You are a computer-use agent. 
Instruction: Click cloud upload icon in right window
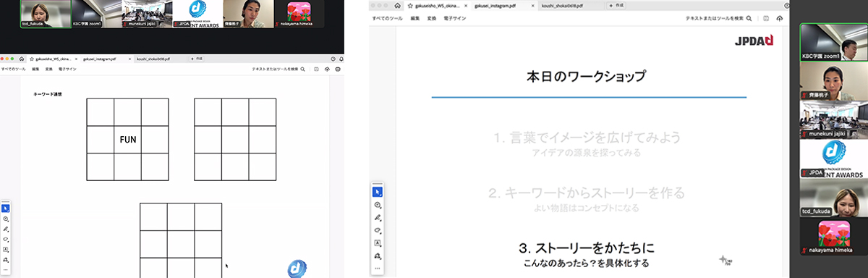point(780,17)
